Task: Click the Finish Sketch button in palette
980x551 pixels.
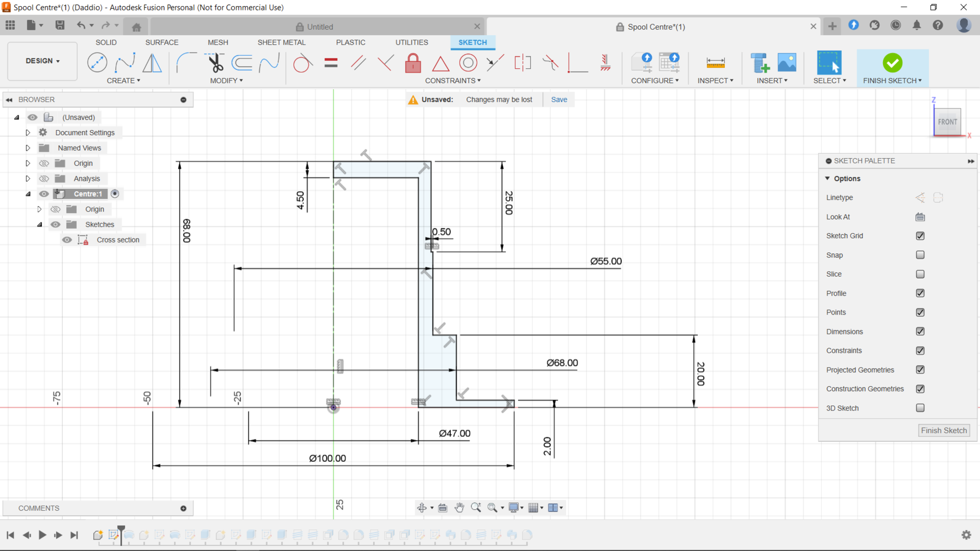Action: pyautogui.click(x=944, y=430)
